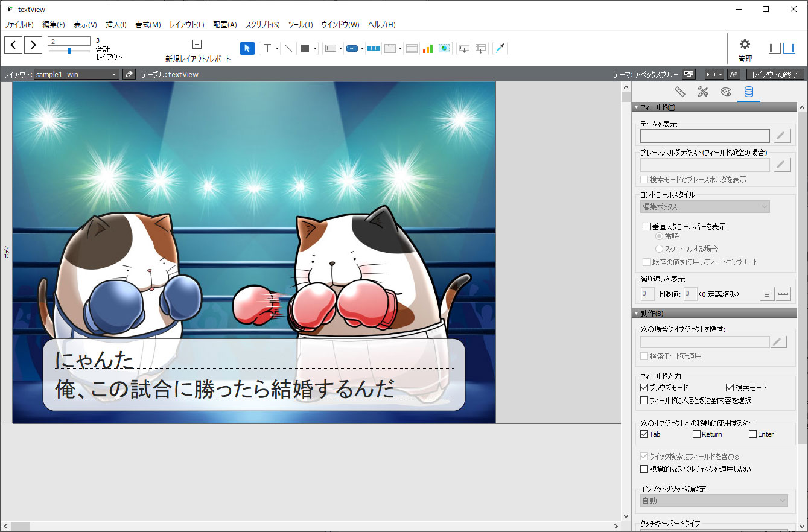The image size is (808, 532).
Task: Go to next layout arrow
Action: 33,45
